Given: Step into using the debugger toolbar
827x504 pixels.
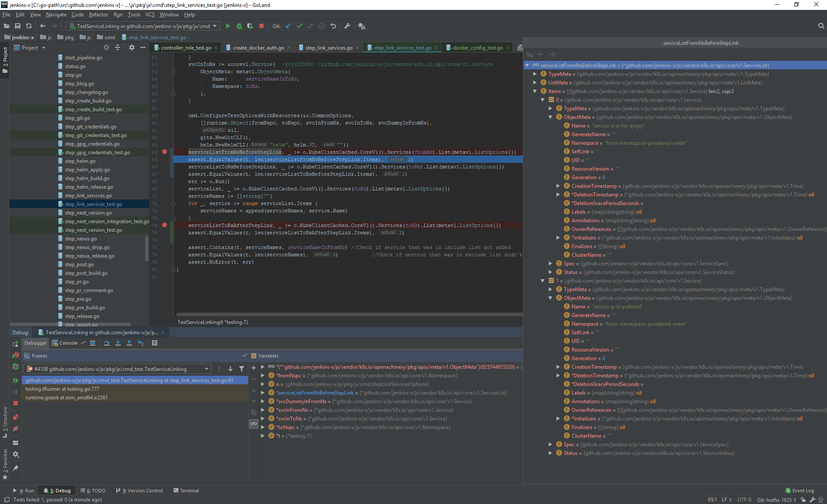Looking at the screenshot, I should [x=118, y=343].
